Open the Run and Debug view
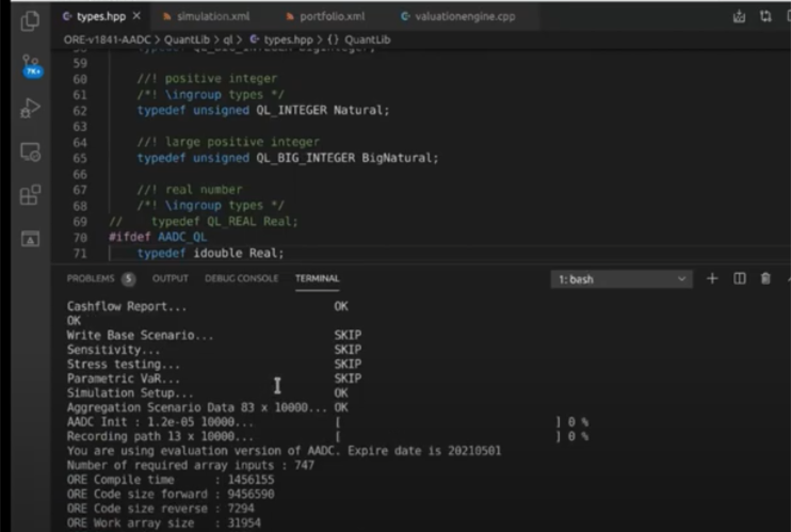Screen dimensions: 791x532 pyautogui.click(x=30, y=108)
